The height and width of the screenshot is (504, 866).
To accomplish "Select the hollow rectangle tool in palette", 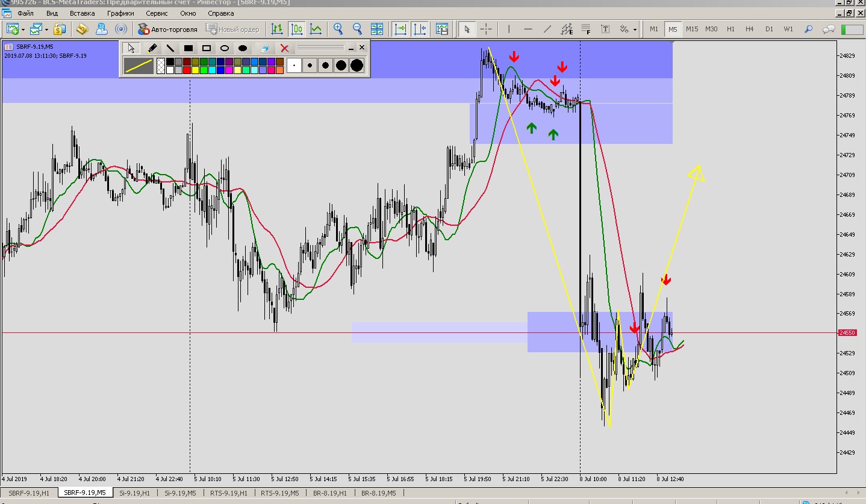I will (207, 48).
